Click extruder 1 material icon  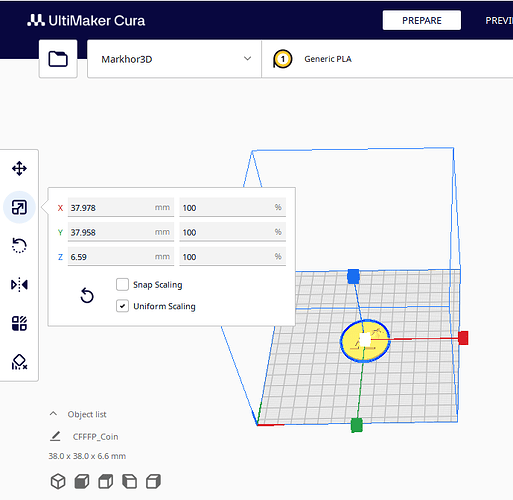tap(283, 59)
